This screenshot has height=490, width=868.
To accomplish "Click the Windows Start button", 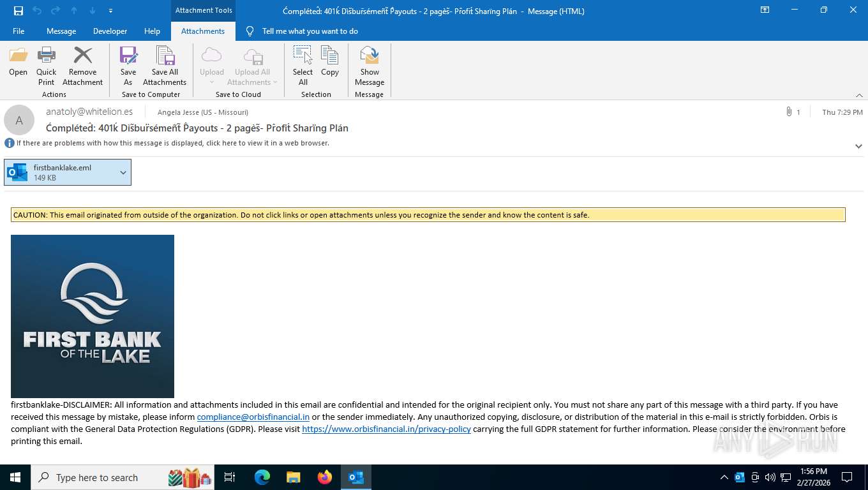I will point(15,477).
